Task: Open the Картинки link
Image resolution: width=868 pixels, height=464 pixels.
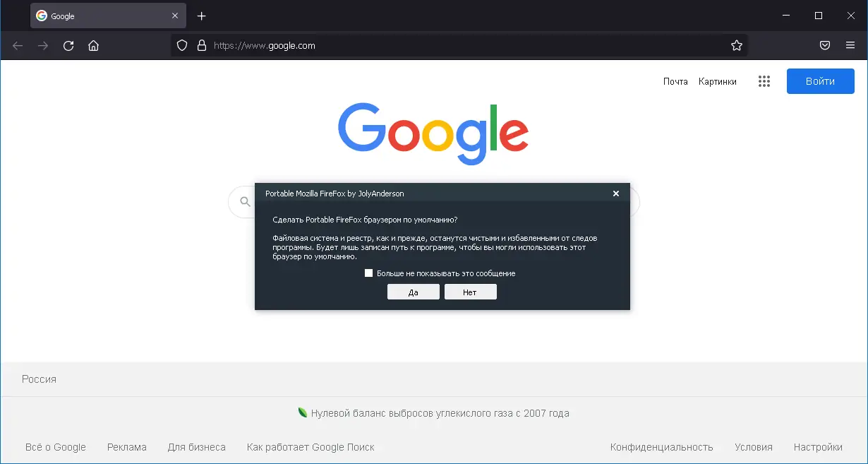Action: coord(718,81)
